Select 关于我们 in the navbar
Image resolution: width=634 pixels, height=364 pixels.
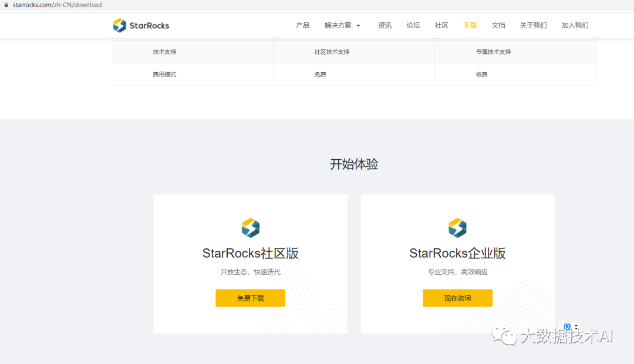click(x=533, y=25)
